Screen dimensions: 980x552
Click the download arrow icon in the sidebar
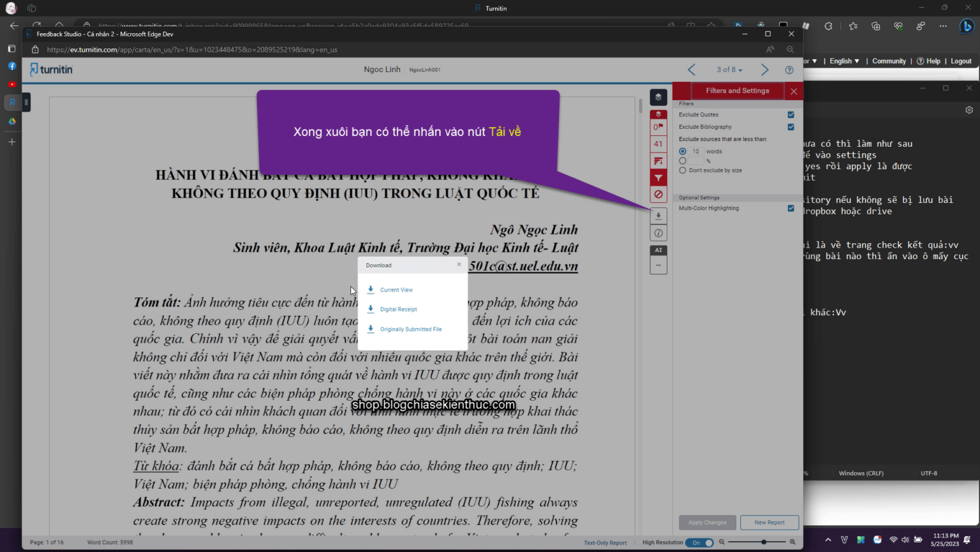pos(658,216)
